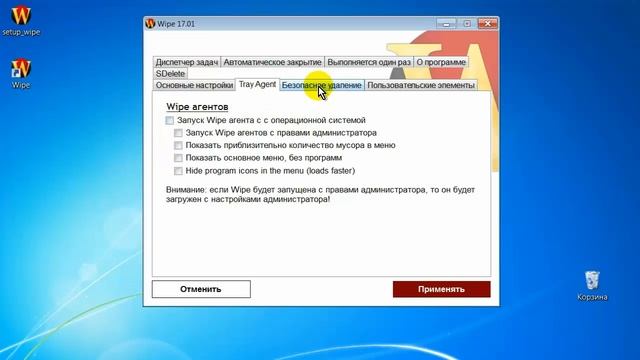Click the Отменить button
This screenshot has width=640, height=360.
click(x=201, y=289)
